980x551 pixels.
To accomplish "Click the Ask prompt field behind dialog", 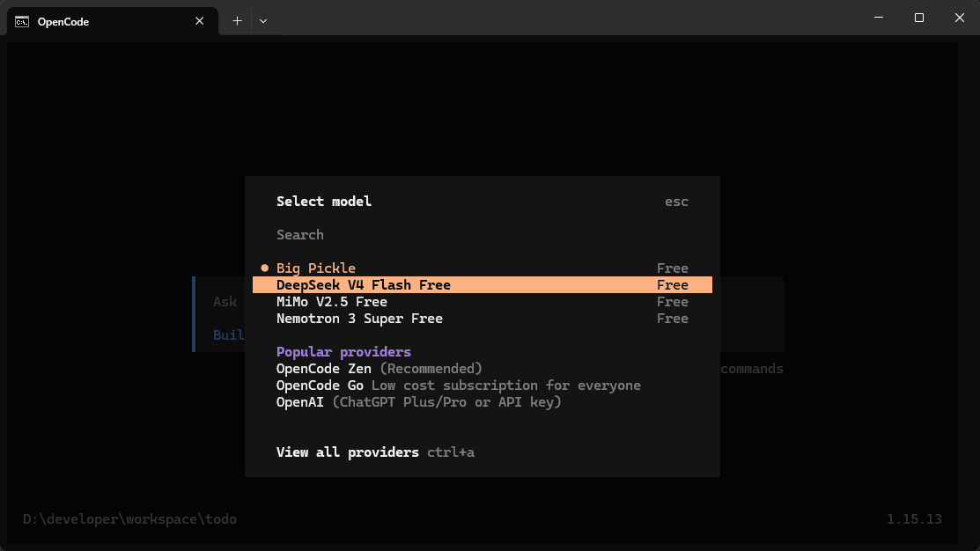I will point(225,302).
